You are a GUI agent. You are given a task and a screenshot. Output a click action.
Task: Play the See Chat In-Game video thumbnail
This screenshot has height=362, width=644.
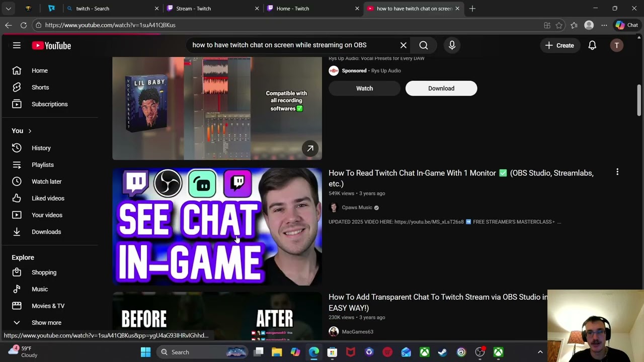tap(217, 227)
